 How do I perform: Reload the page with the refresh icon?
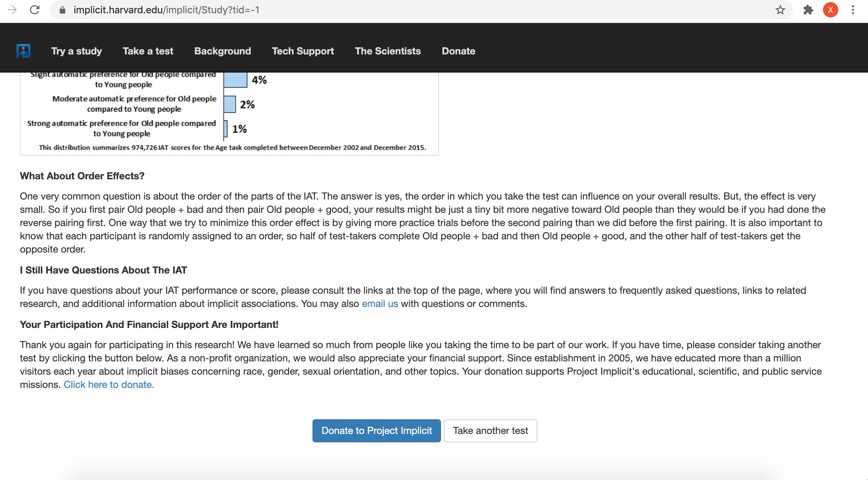click(x=35, y=10)
